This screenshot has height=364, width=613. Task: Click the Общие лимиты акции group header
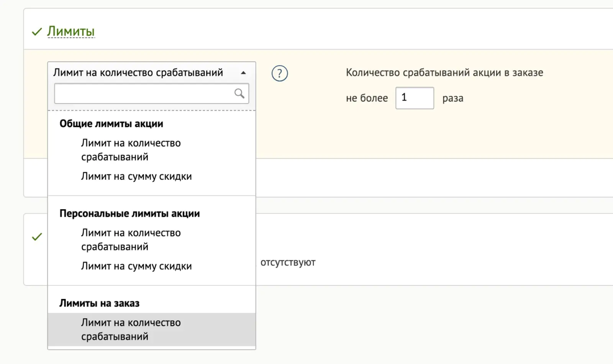pos(111,124)
